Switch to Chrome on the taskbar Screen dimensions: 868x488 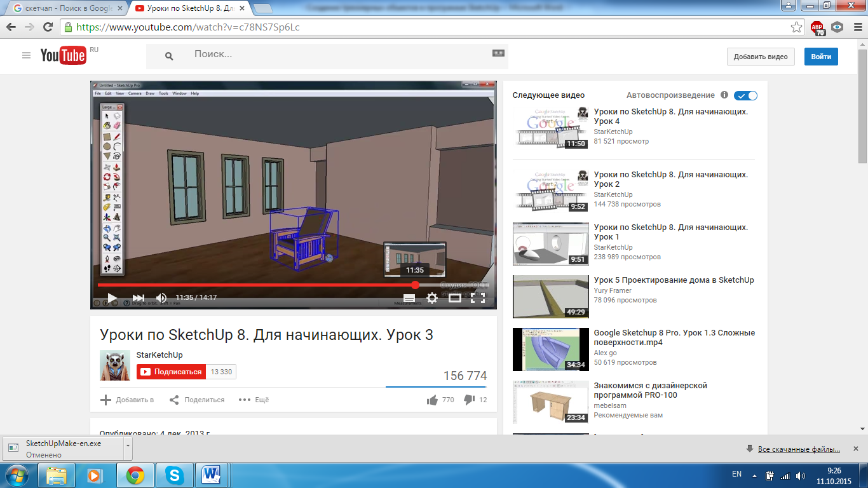coord(135,475)
